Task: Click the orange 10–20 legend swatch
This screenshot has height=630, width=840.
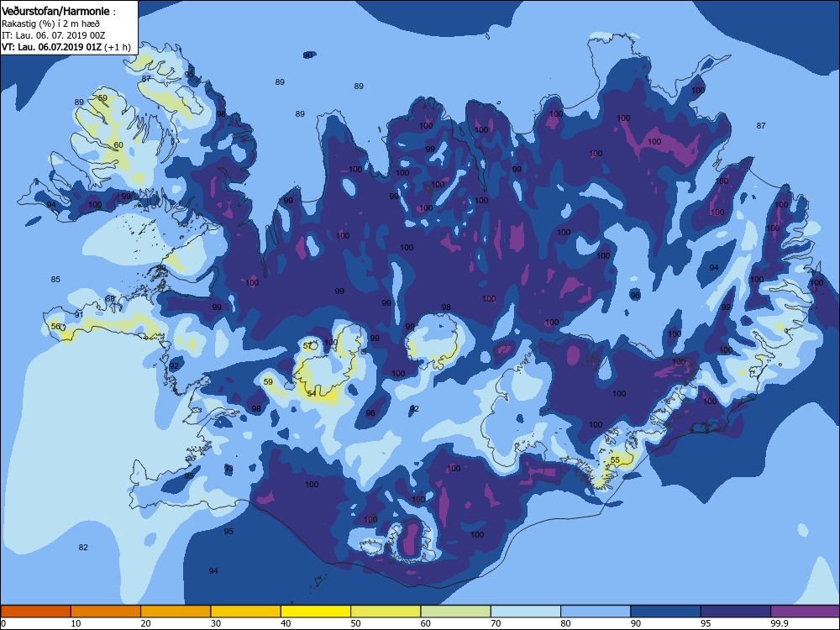Action: 106,612
